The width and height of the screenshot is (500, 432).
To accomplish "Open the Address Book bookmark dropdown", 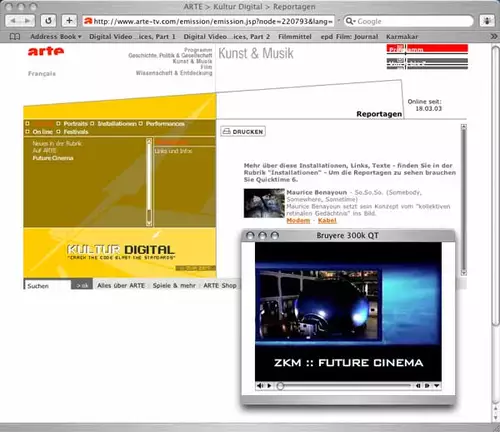I will coord(56,36).
